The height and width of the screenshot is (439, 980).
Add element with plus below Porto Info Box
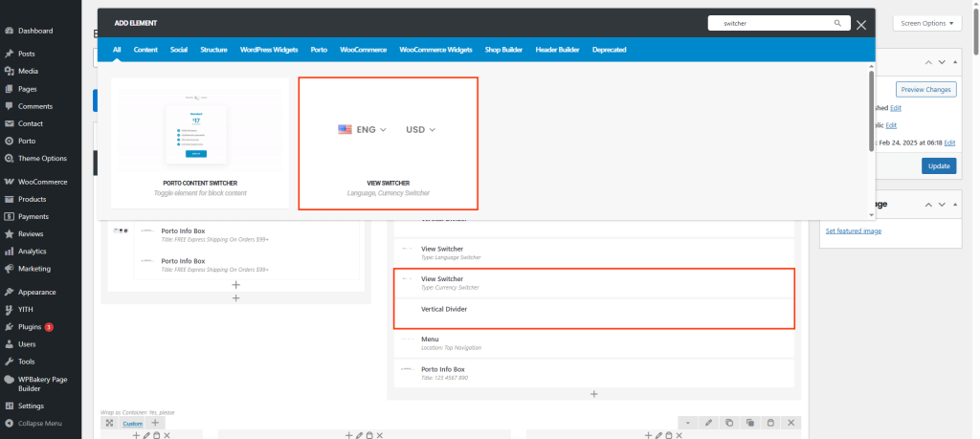coord(592,393)
